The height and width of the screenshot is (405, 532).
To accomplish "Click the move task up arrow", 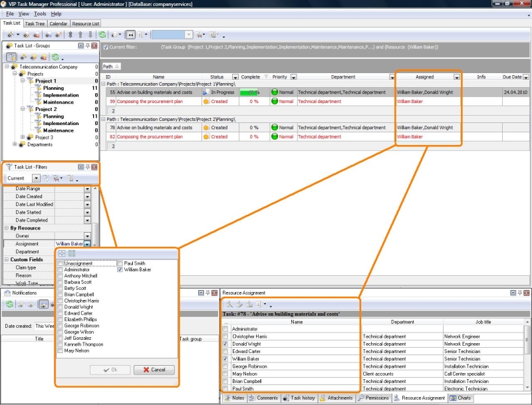I will coord(80,35).
